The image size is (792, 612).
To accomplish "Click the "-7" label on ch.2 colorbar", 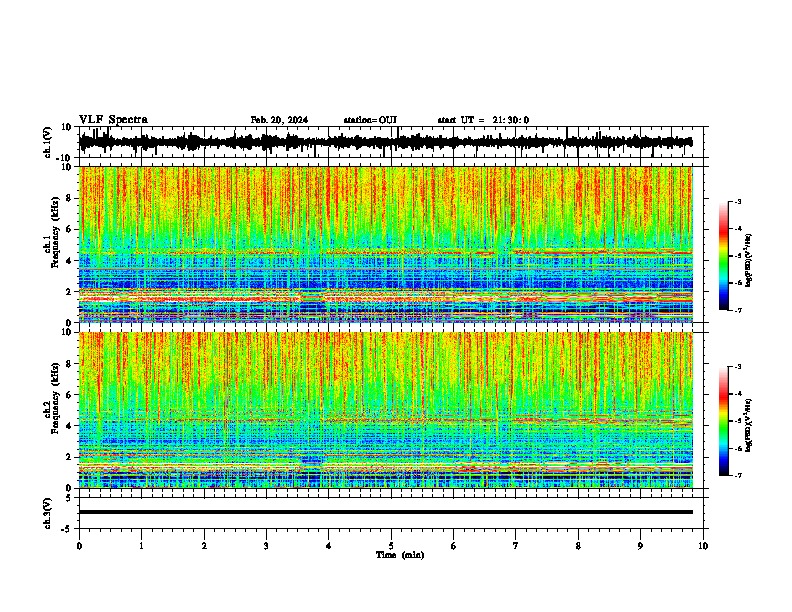I will (x=737, y=475).
